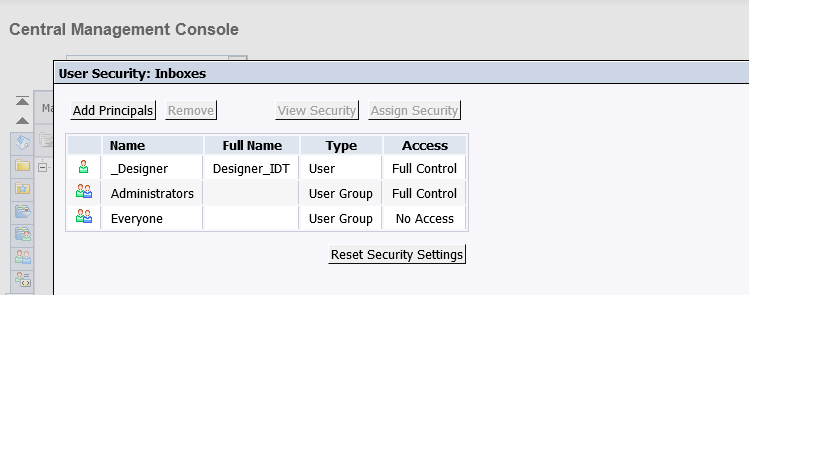Click the CMC Home icon in sidebar
The width and height of the screenshot is (819, 460).
(x=22, y=143)
